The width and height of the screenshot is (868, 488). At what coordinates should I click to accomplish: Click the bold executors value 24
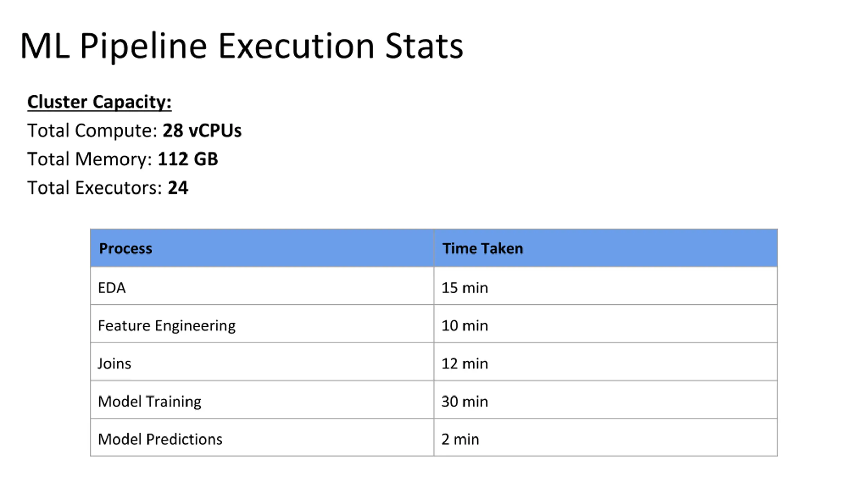178,188
